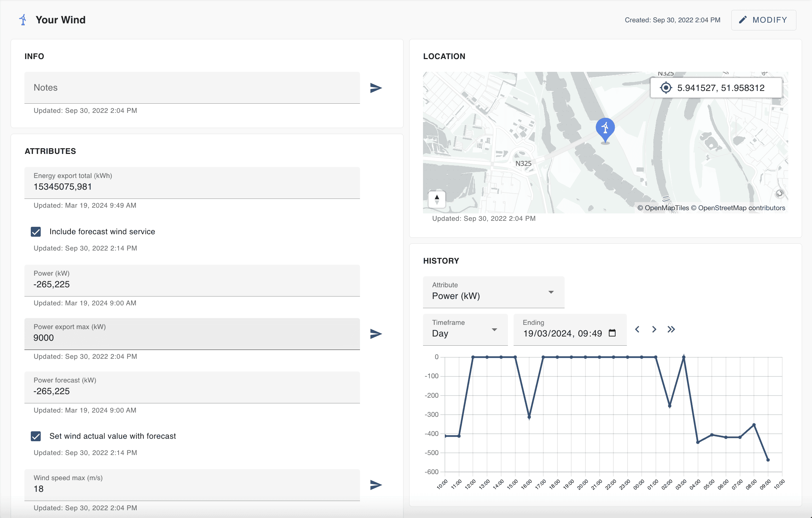Click send arrow for Wind speed max
Screen dimensions: 812x518
pos(376,485)
